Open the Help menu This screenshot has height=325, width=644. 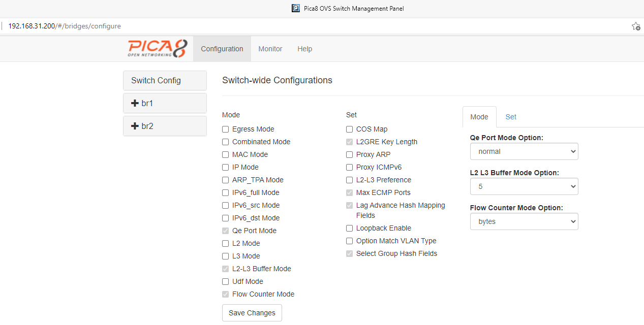tap(305, 49)
